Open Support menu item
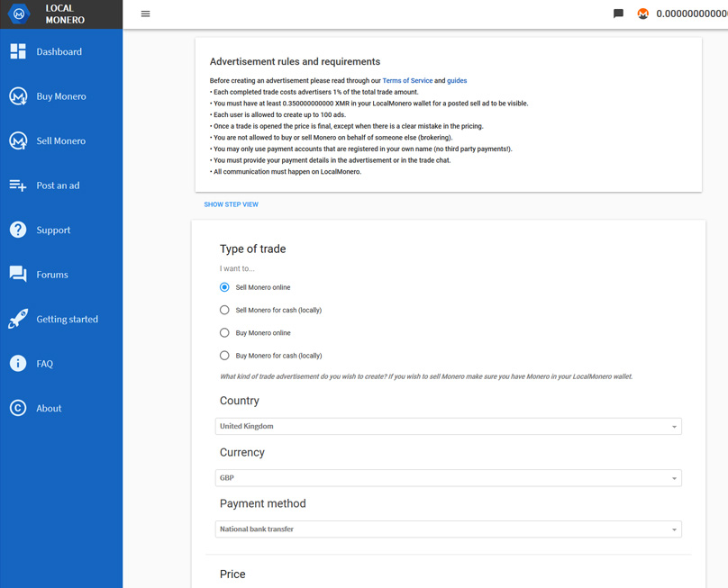Screen dimensions: 728x588 tap(53, 231)
